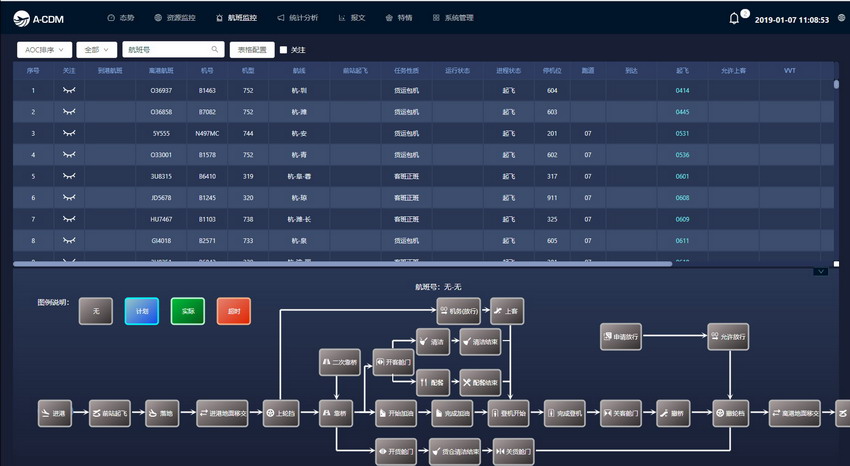
Task: Open the 全部 filter dropdown
Action: (97, 49)
